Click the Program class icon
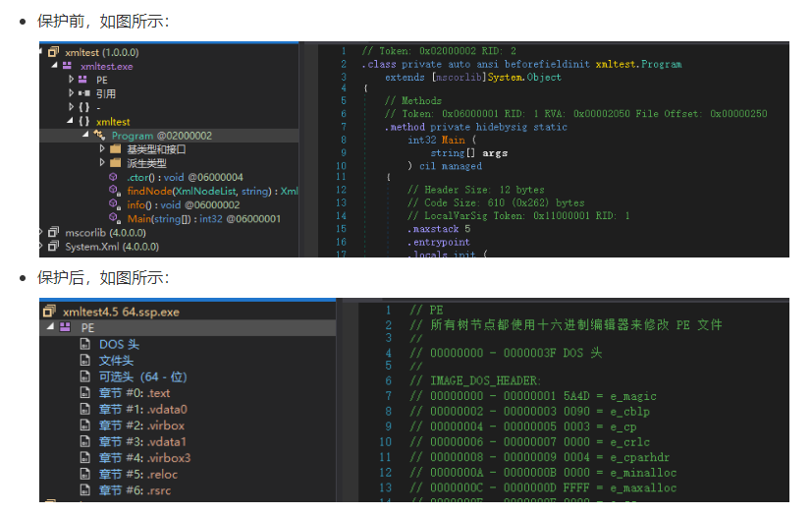 tap(99, 136)
